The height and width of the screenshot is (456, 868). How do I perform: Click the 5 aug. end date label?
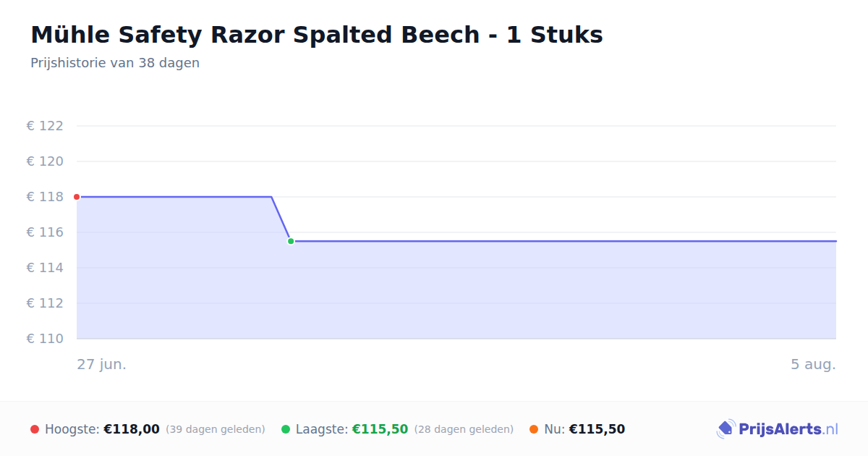(x=813, y=364)
